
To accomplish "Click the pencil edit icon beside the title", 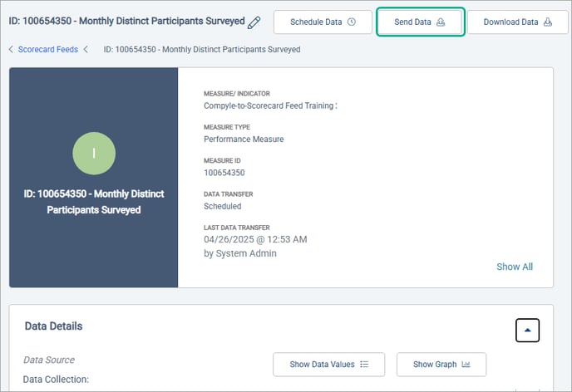I will [x=254, y=22].
